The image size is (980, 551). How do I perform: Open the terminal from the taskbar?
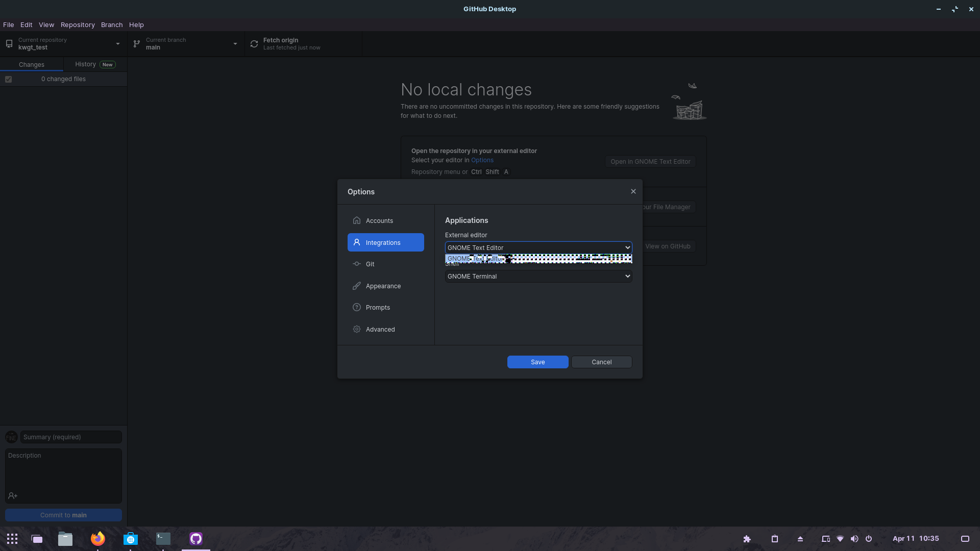(163, 539)
